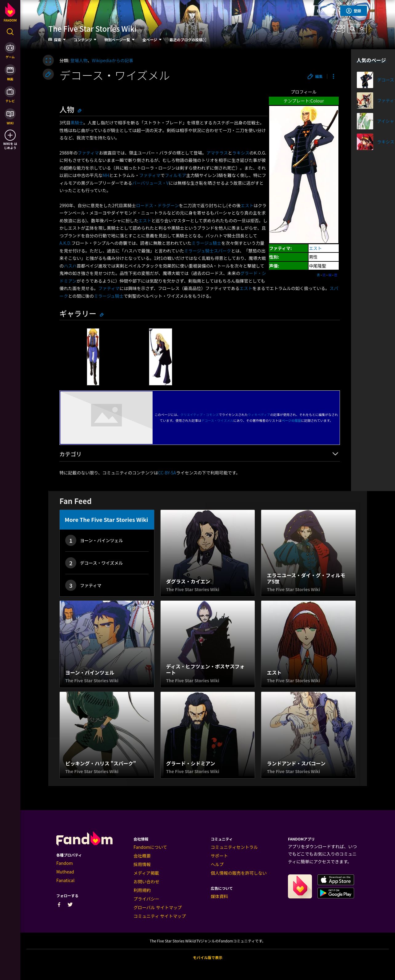
Task: Click the Twitter follow icon in footer
Action: click(x=70, y=905)
